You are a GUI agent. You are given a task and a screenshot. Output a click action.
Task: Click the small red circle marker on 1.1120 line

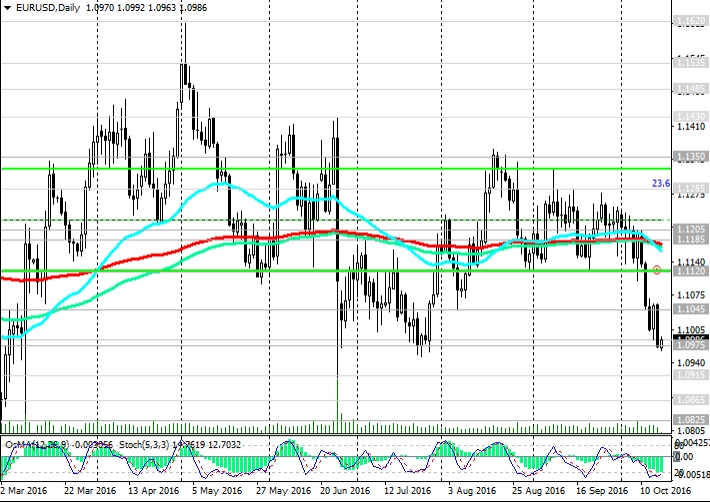pyautogui.click(x=657, y=270)
